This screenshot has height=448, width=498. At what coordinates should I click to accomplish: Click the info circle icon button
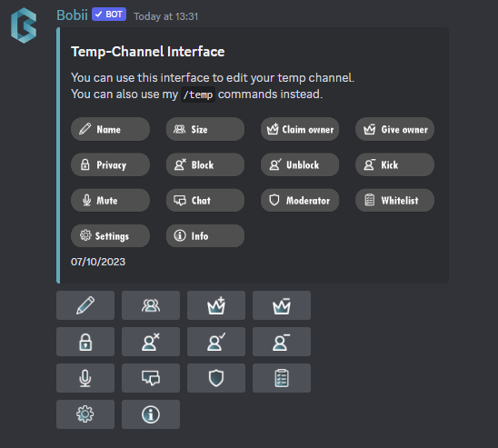151,414
